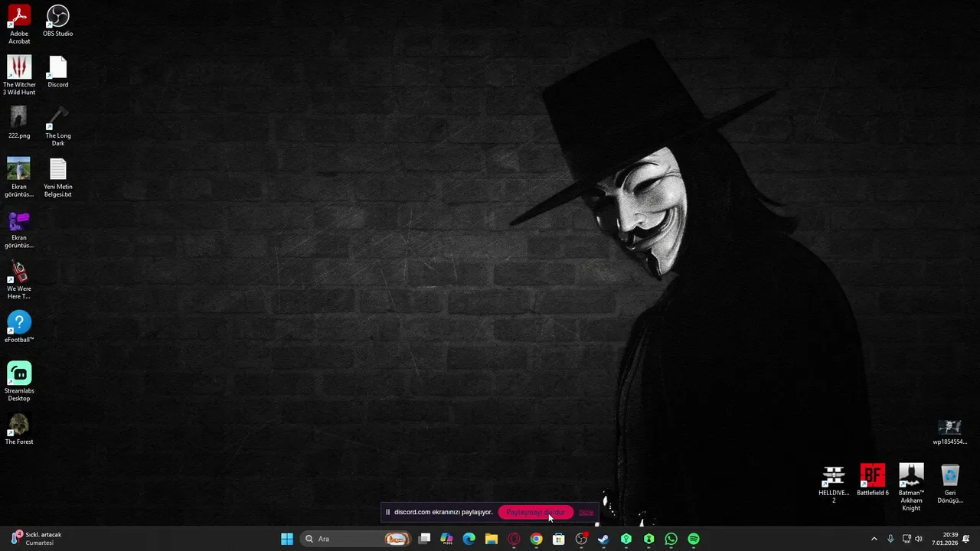This screenshot has width=980, height=551.
Task: Open network settings tray icon
Action: 906,539
